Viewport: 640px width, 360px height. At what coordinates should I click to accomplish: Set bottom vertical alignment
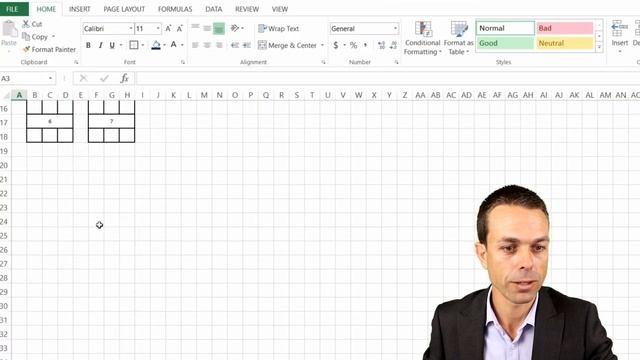pos(219,29)
